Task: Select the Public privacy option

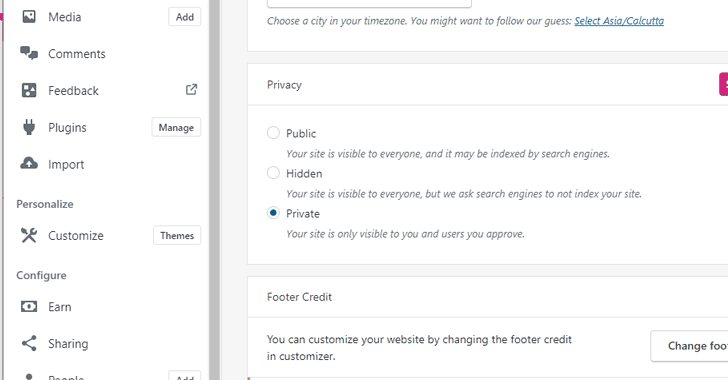Action: coord(273,133)
